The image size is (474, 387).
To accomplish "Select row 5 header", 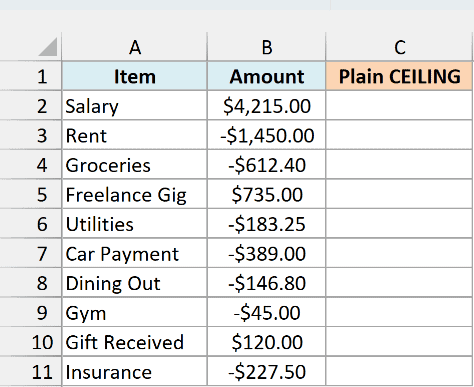I will click(31, 194).
